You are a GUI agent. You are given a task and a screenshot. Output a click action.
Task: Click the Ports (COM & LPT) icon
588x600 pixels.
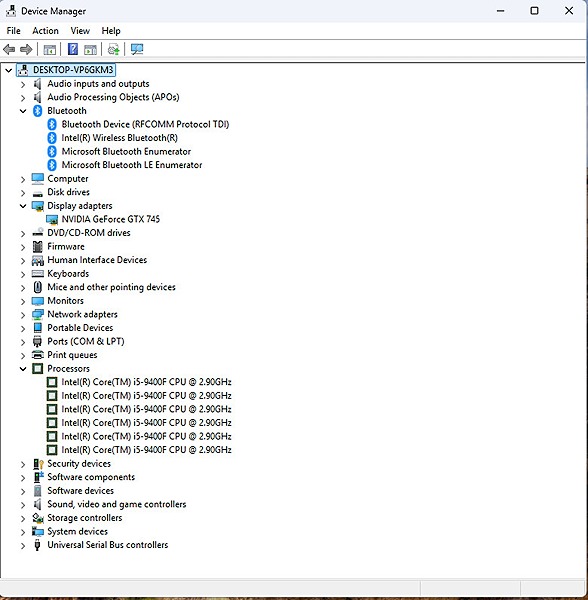[37, 341]
